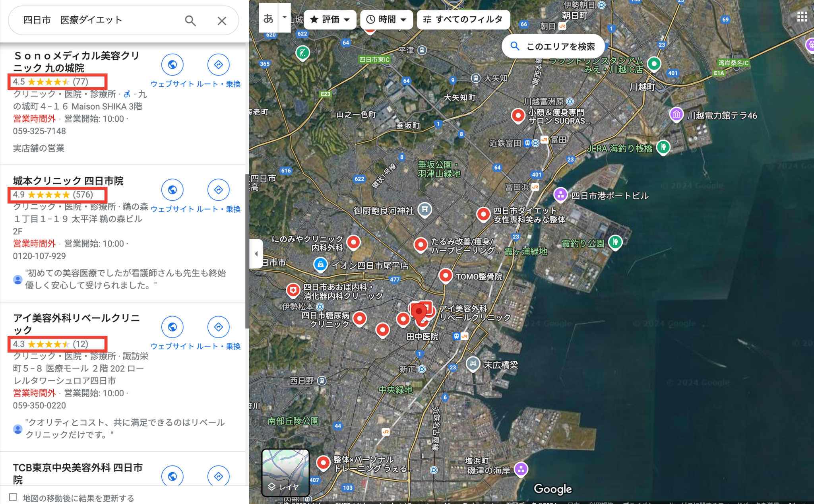
Task: Click phone number 059-325-7148
Action: 39,131
